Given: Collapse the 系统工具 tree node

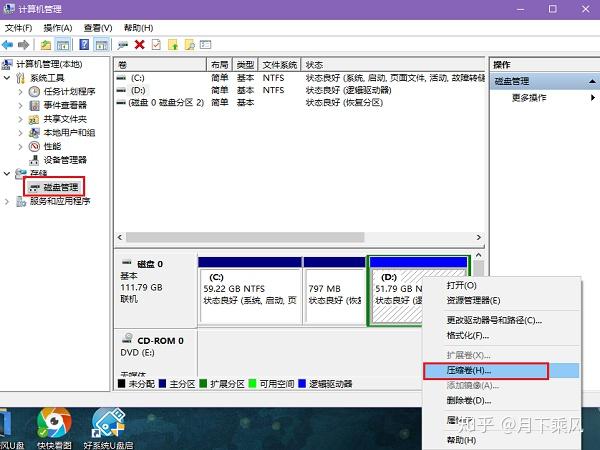Looking at the screenshot, I should (7, 78).
